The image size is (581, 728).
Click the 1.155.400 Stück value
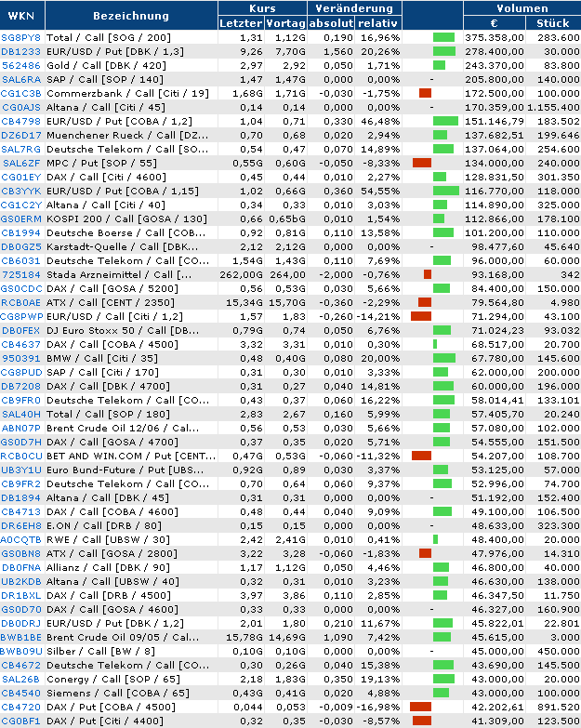point(553,107)
